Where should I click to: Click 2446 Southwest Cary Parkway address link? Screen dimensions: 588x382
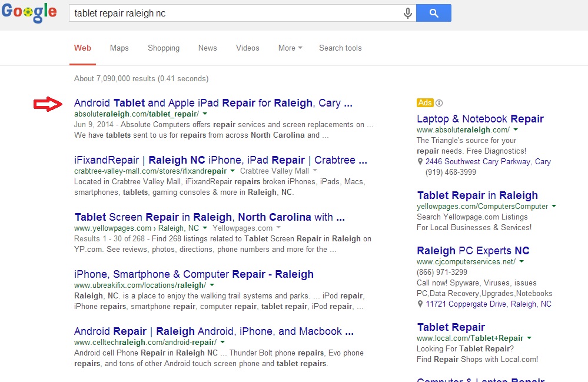point(488,162)
